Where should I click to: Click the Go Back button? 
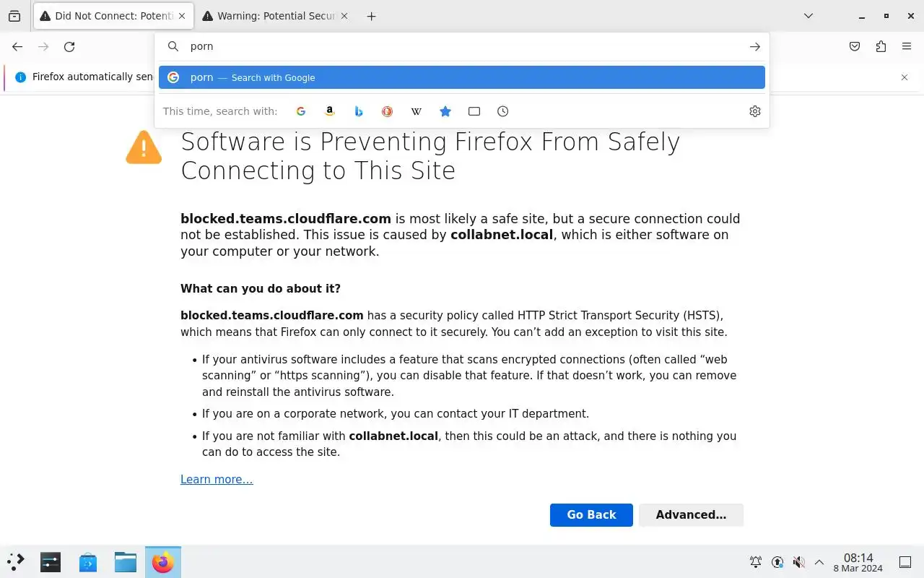591,515
